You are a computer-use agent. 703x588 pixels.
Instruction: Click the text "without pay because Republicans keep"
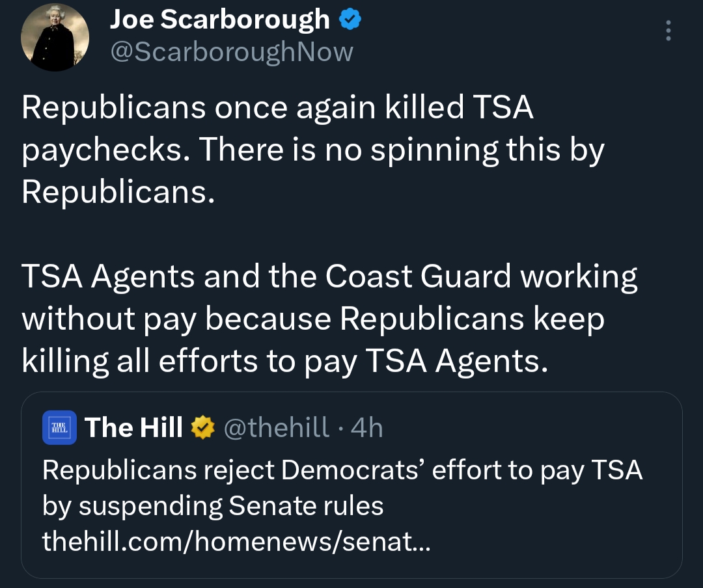[313, 319]
